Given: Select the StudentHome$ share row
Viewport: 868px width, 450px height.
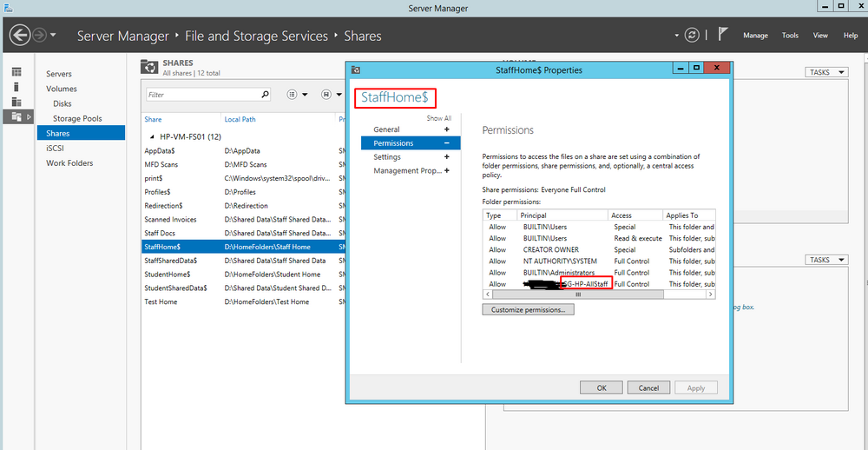Looking at the screenshot, I should pyautogui.click(x=244, y=275).
